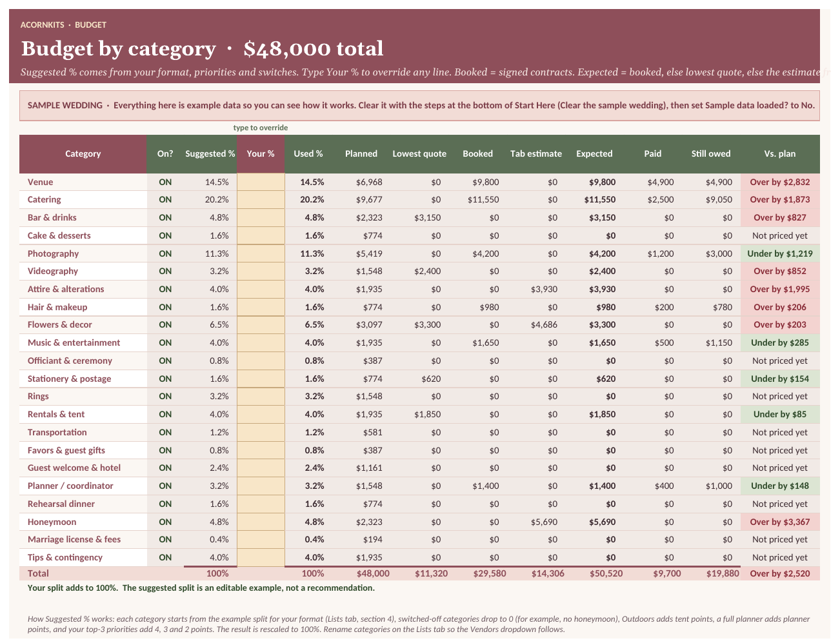The width and height of the screenshot is (840, 643).
Task: Click the Your % override cell for Photography
Action: [261, 253]
